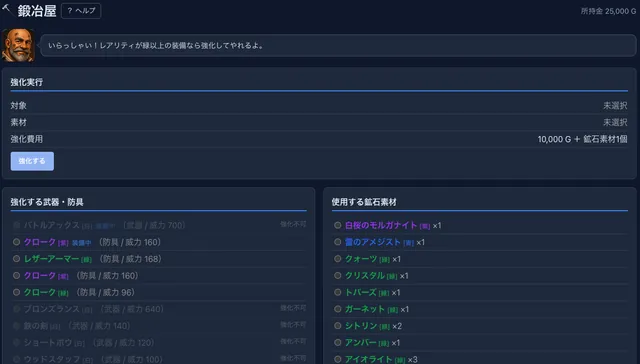The height and width of the screenshot is (364, 640).
Task: Click the 使用する鉱石素材 heading
Action: pos(364,202)
